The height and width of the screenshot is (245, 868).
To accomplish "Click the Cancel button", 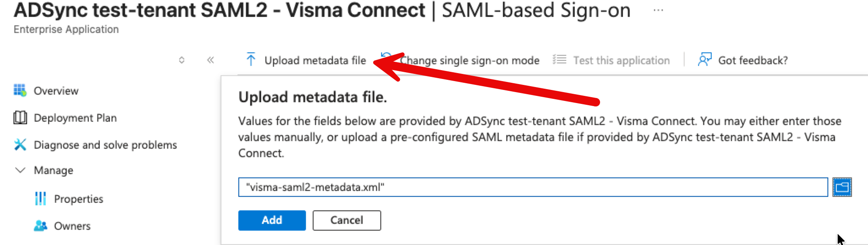I will pyautogui.click(x=347, y=220).
